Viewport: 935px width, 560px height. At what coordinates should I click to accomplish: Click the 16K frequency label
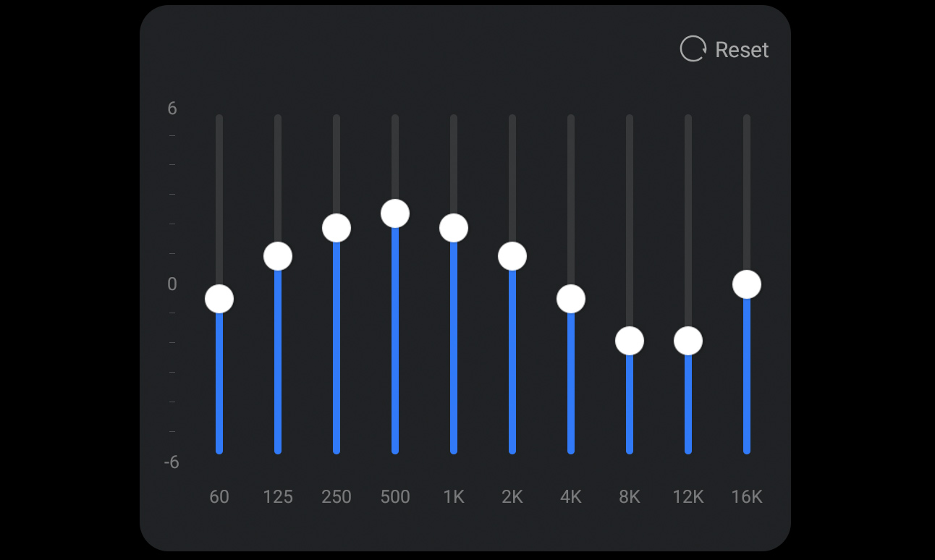(x=747, y=497)
